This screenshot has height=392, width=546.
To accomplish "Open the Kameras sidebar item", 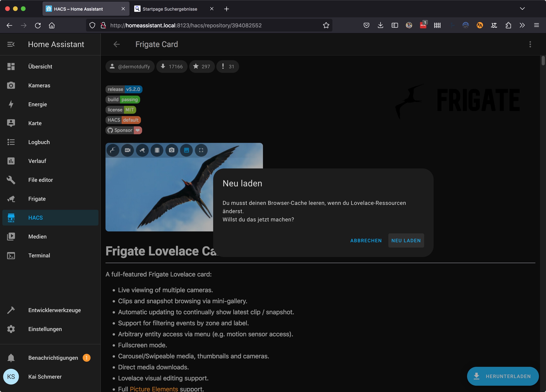I will [39, 85].
